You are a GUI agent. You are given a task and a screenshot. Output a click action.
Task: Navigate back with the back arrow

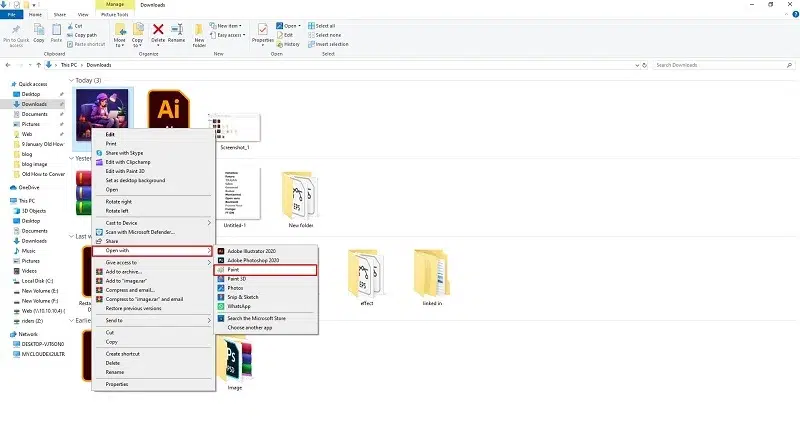pos(8,65)
